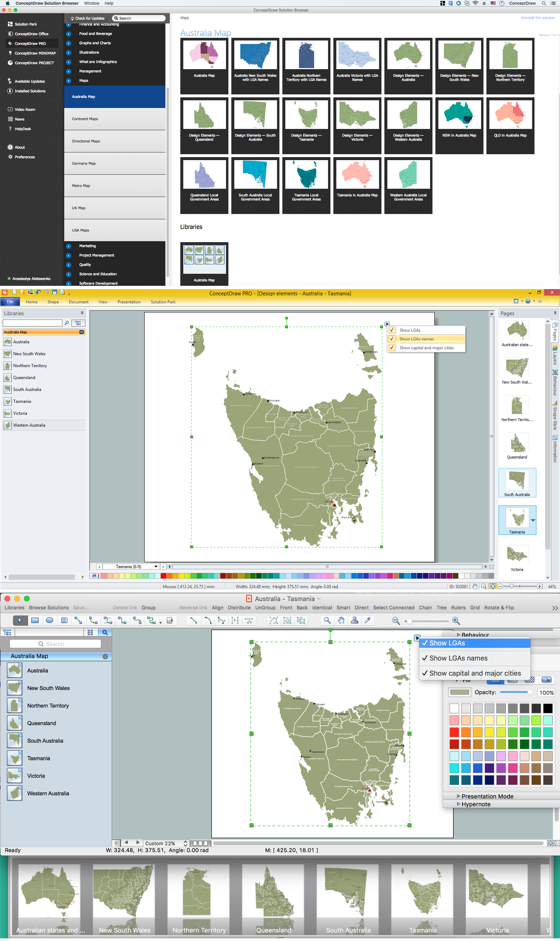Open the Layers side tab icon

(x=555, y=349)
